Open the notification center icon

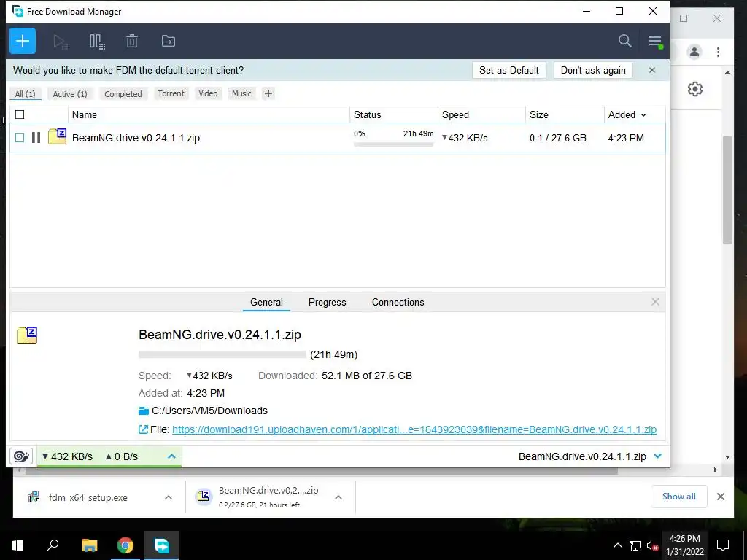[x=723, y=545]
